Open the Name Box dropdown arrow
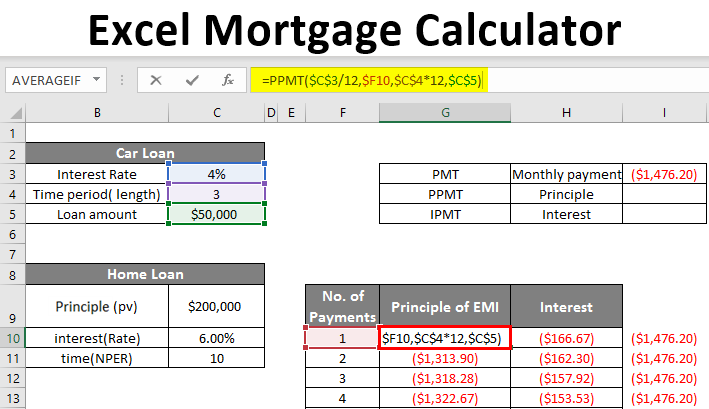709x409 pixels. [96, 80]
